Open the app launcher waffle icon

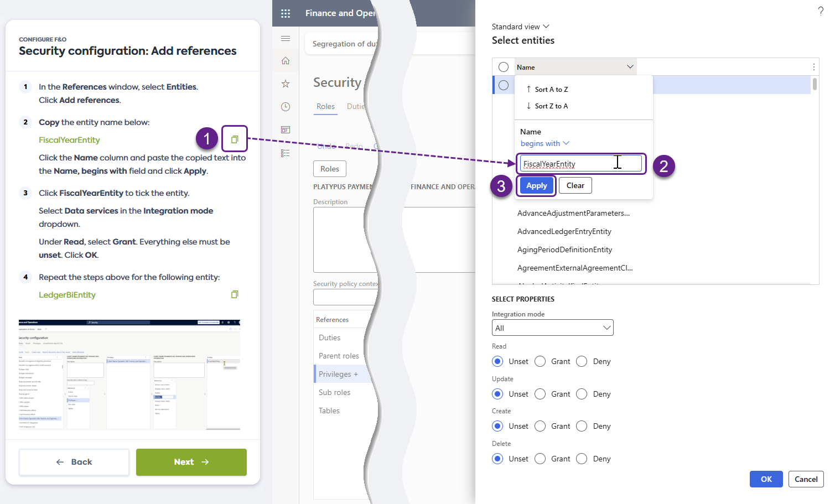coord(286,13)
